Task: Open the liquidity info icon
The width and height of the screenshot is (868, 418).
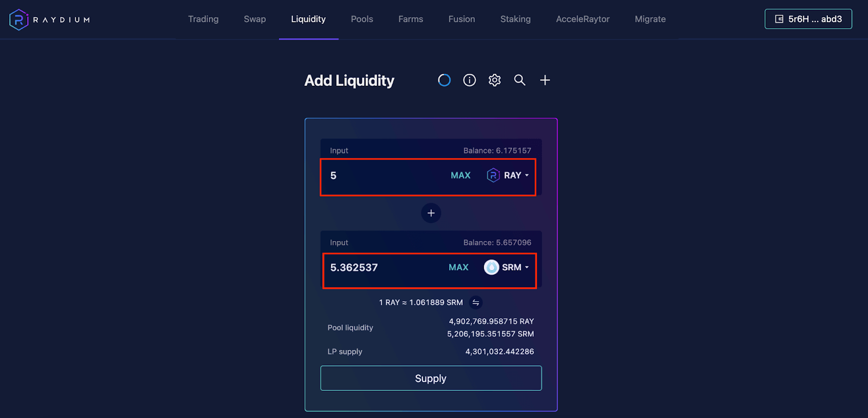Action: [469, 80]
